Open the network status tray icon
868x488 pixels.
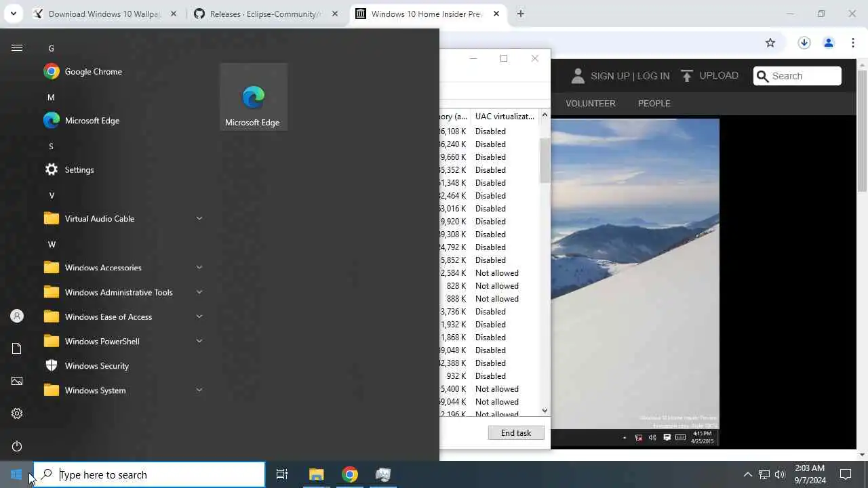click(764, 474)
